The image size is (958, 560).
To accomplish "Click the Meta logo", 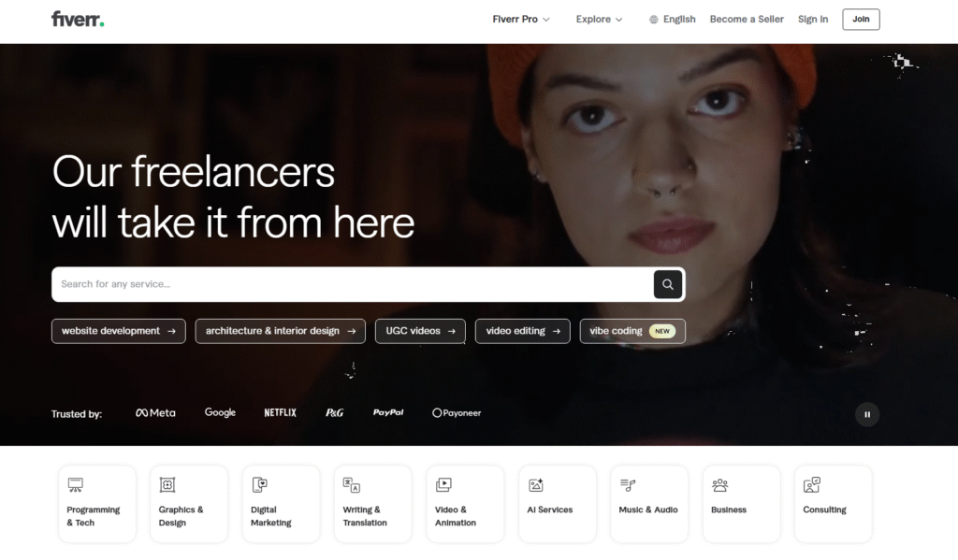I will pyautogui.click(x=155, y=413).
